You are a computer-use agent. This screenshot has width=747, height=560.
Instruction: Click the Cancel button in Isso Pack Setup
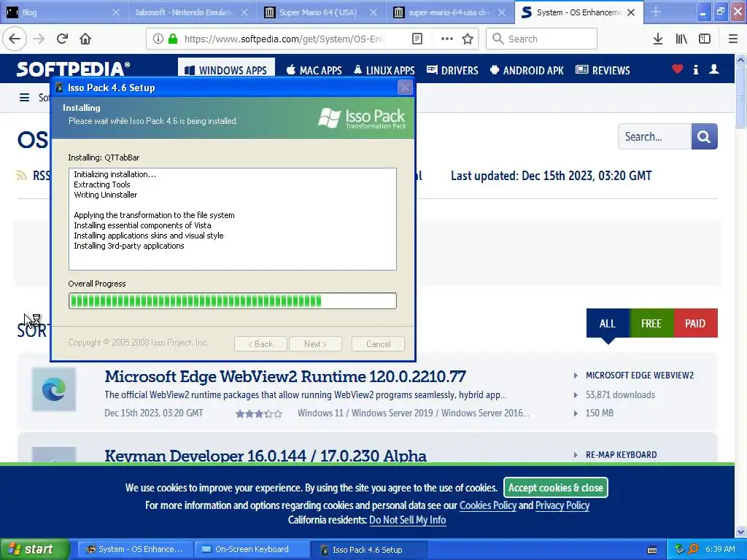379,344
